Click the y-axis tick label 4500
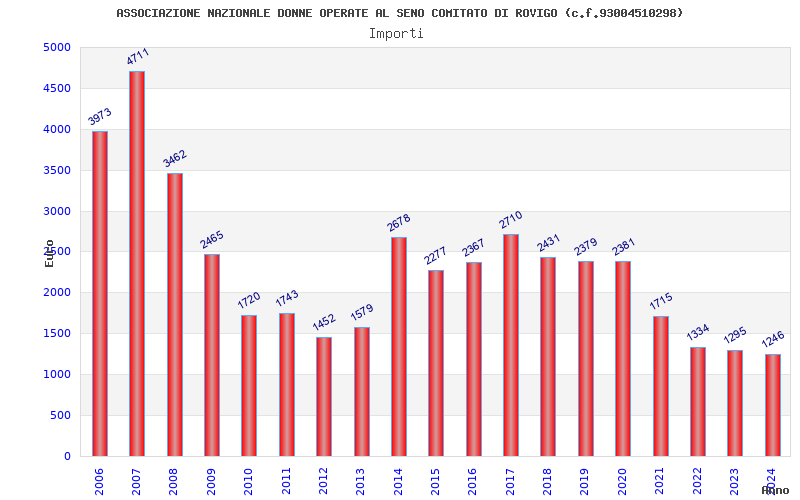Viewport: 800px width, 500px height. 57,88
